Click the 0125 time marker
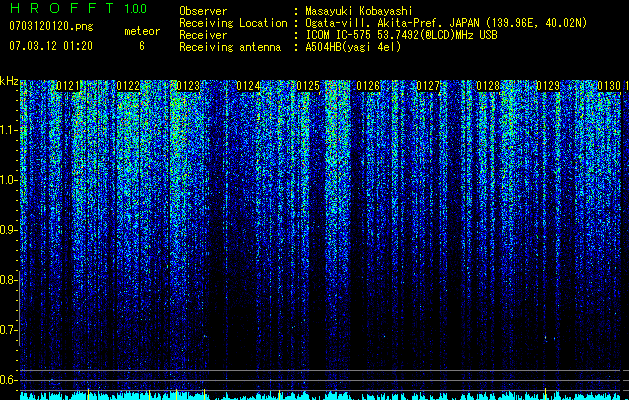The width and height of the screenshot is (629, 400). coord(308,86)
